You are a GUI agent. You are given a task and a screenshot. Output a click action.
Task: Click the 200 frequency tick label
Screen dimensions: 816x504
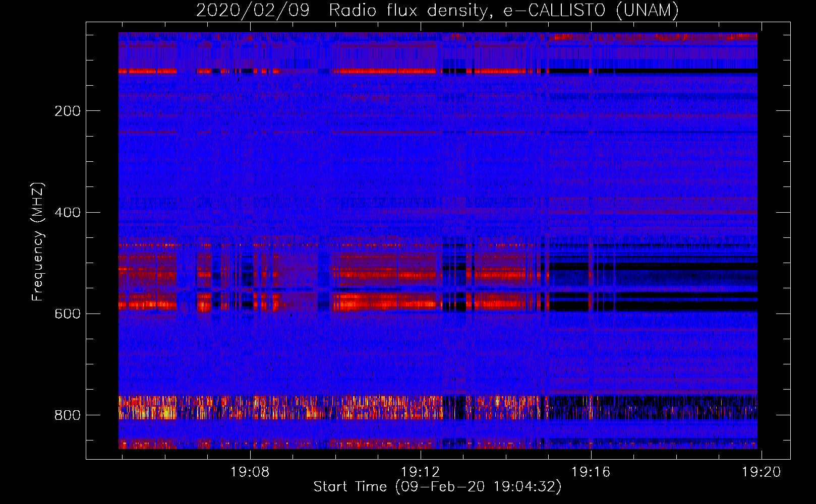click(x=68, y=111)
